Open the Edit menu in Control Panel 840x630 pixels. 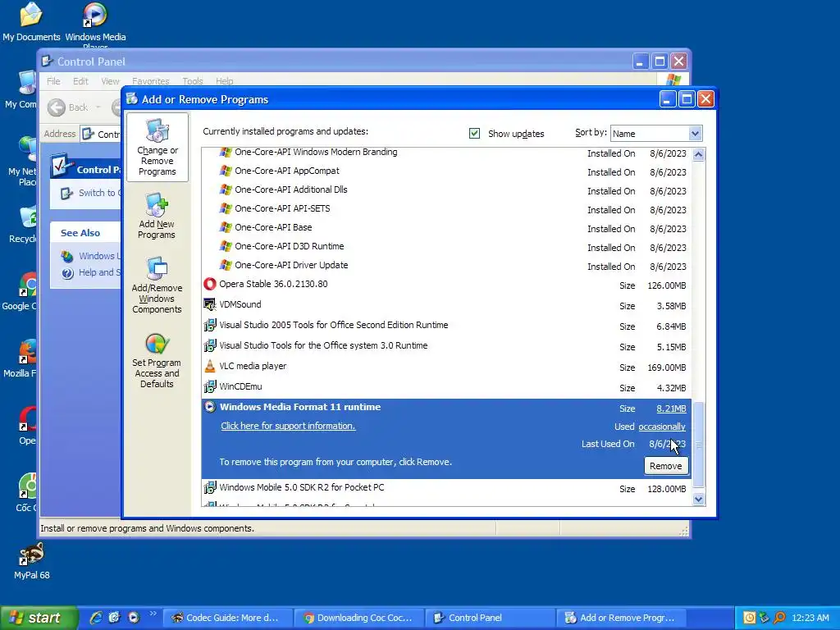[x=80, y=81]
